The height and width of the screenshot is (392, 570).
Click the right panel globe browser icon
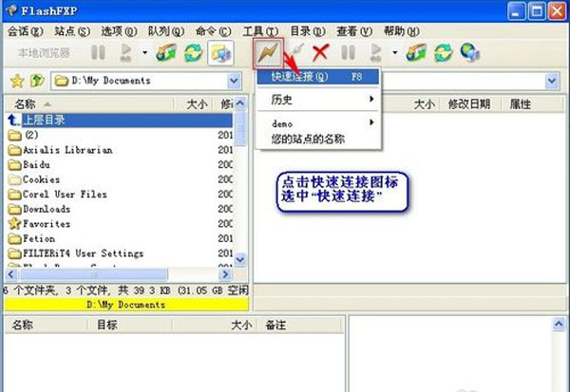click(469, 53)
